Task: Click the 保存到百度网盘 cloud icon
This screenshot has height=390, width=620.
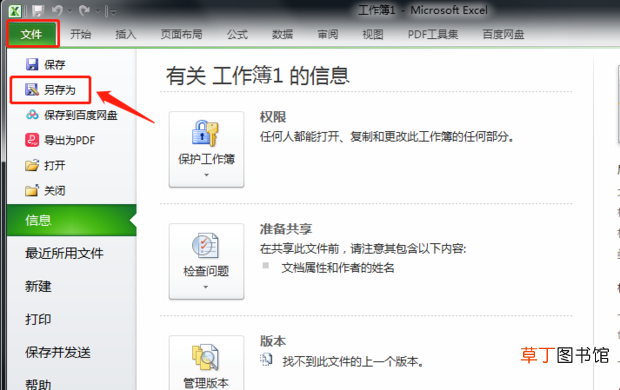Action: (32, 115)
